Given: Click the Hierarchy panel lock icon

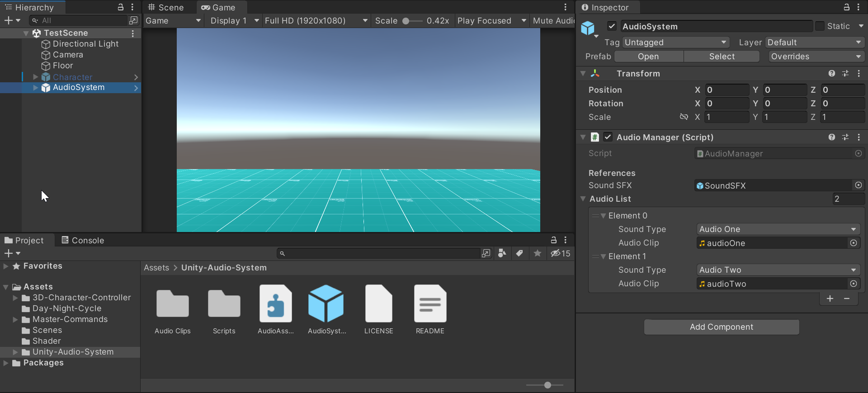Looking at the screenshot, I should tap(120, 7).
